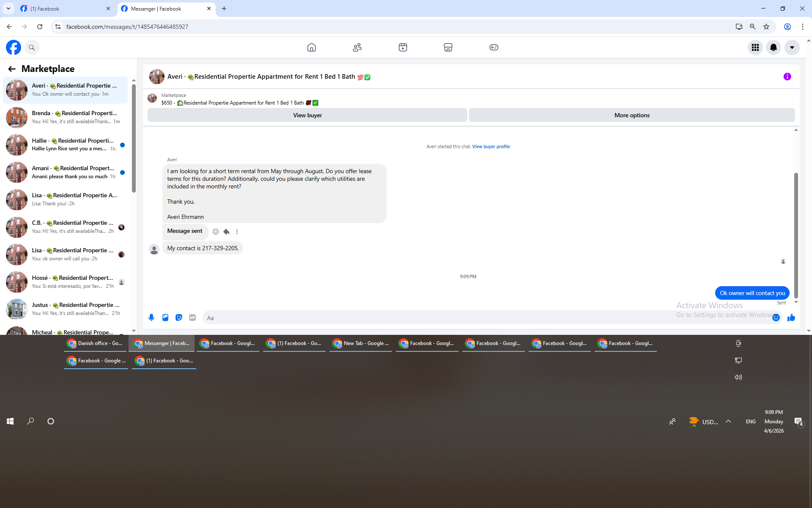
Task: View site information icon in address bar
Action: click(58, 27)
